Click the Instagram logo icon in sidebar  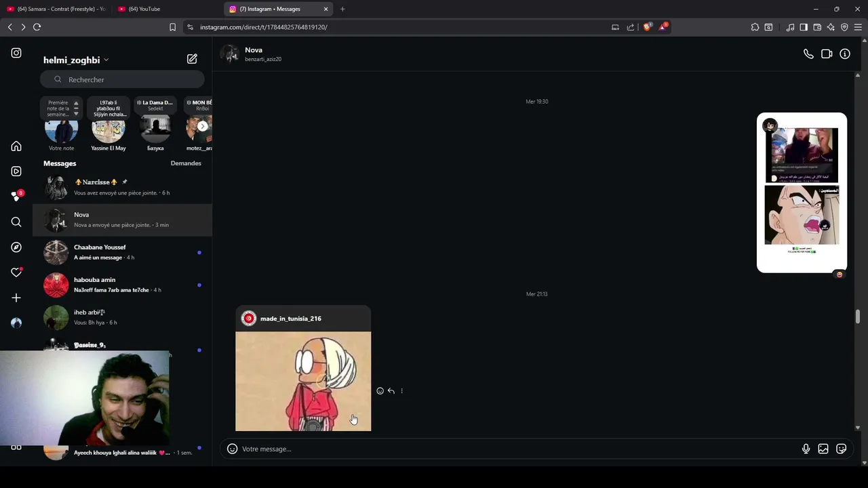(16, 53)
